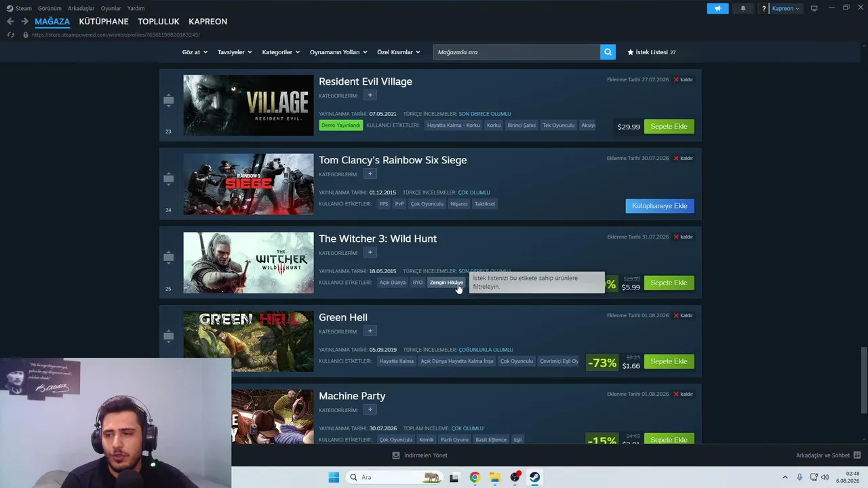
Task: Open the Arkadaşlar ve Sohbet friends icon
Action: click(x=857, y=455)
